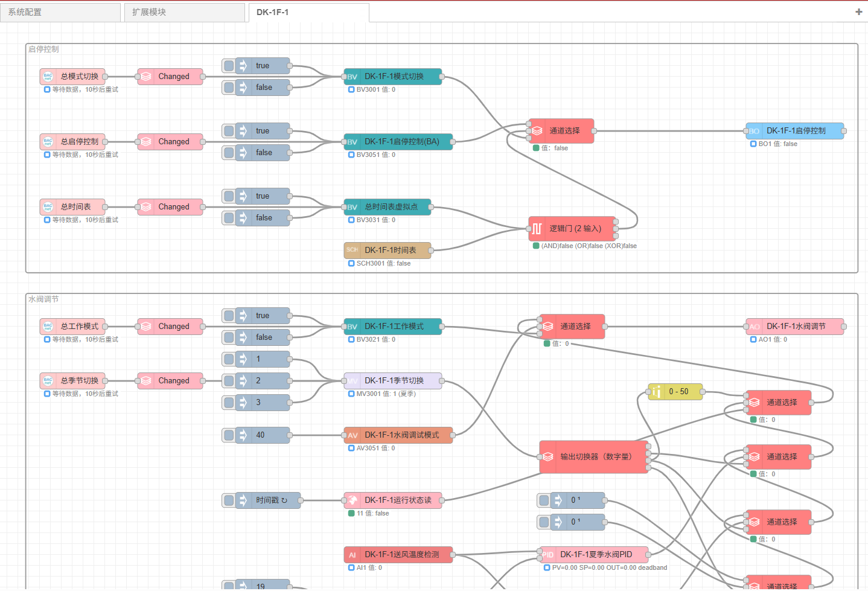Click the output port of DK-1F-1模式切换 node
This screenshot has width=868, height=591.
(x=442, y=77)
